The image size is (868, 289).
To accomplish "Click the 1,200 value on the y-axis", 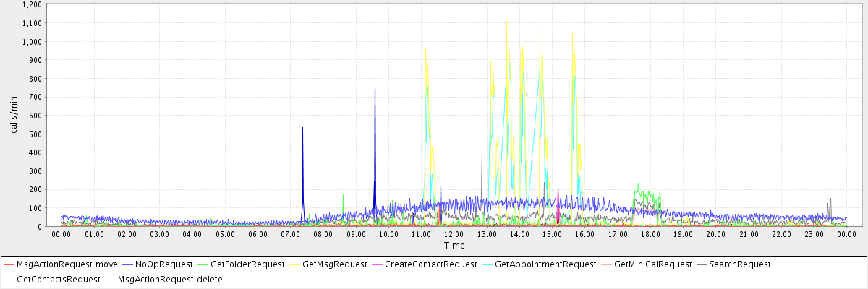I will (x=32, y=4).
